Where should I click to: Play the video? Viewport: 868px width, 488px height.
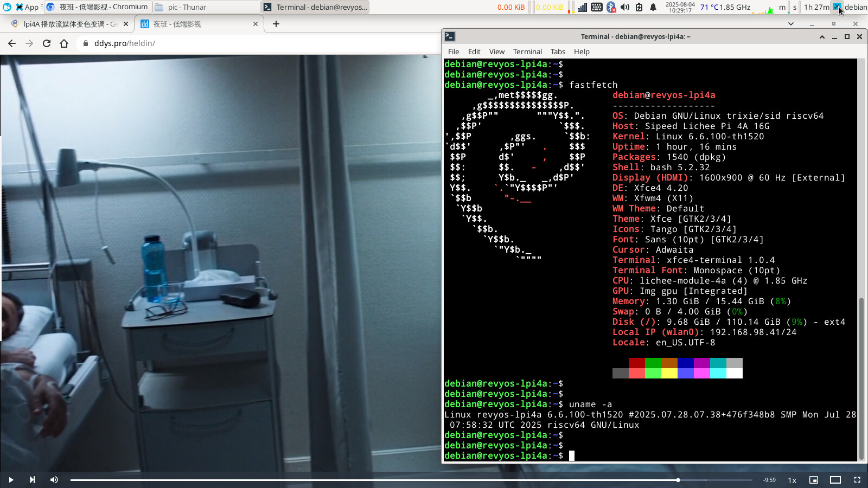pos(11,480)
